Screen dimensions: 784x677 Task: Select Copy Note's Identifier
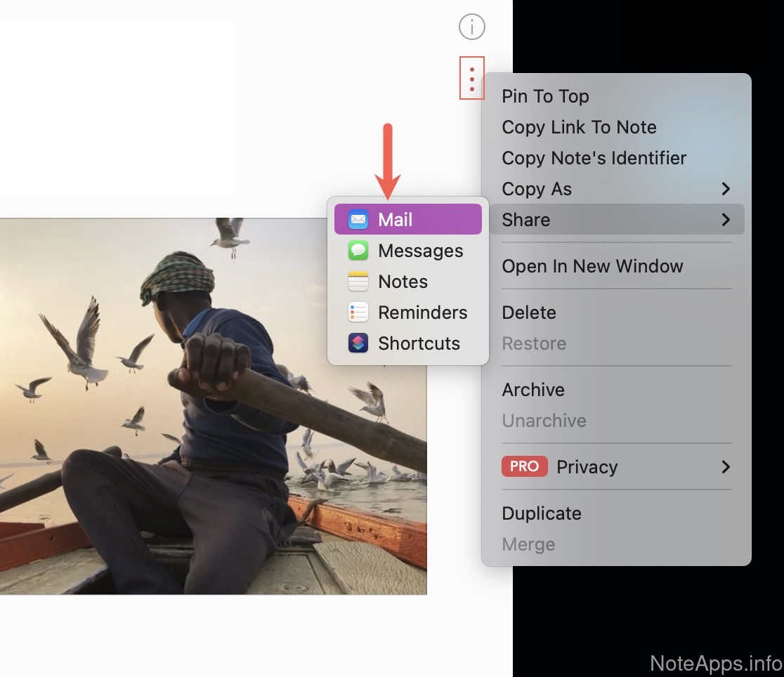(x=594, y=158)
